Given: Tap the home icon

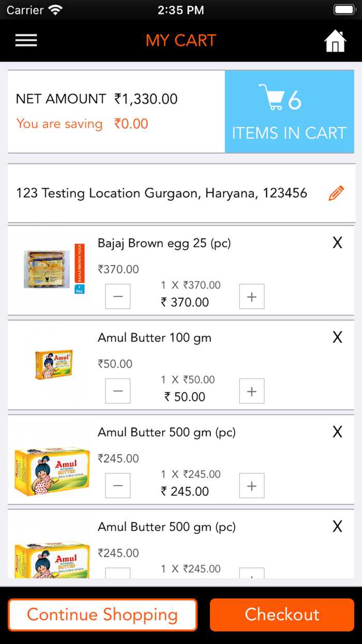Looking at the screenshot, I should (x=335, y=41).
